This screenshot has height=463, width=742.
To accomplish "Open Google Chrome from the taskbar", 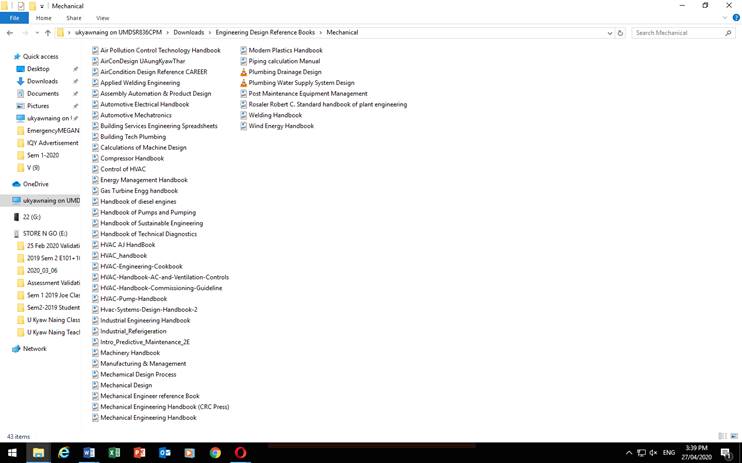I will click(x=215, y=453).
